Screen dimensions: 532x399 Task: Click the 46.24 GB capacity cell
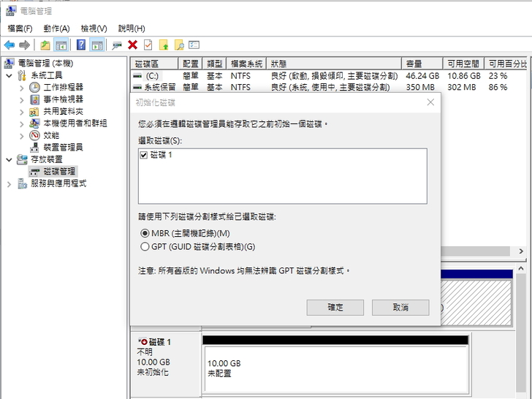pyautogui.click(x=422, y=76)
